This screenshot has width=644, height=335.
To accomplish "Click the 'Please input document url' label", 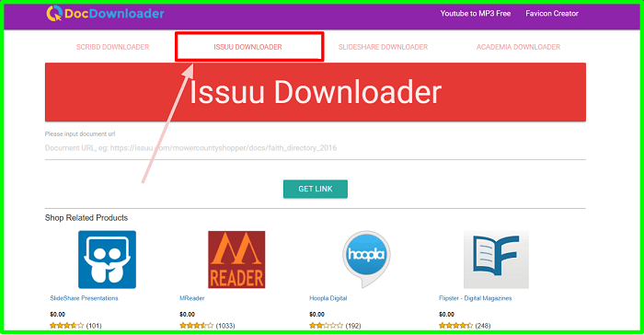I will click(x=80, y=134).
